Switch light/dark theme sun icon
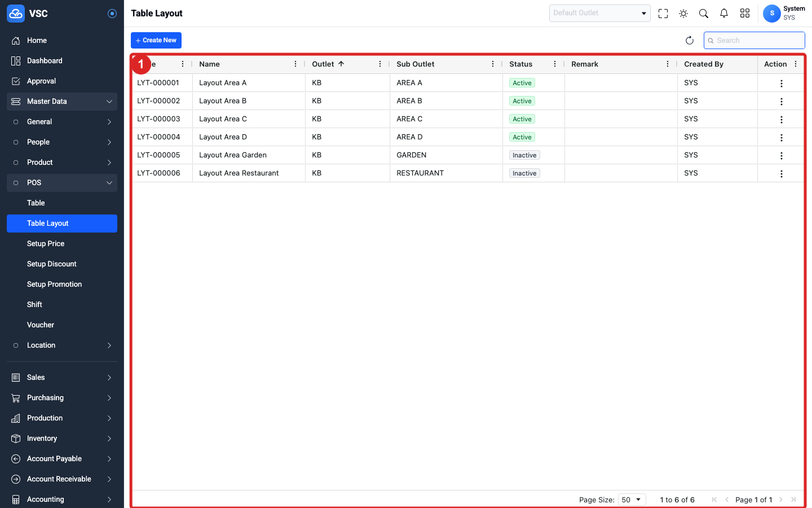Image resolution: width=812 pixels, height=508 pixels. pyautogui.click(x=683, y=14)
